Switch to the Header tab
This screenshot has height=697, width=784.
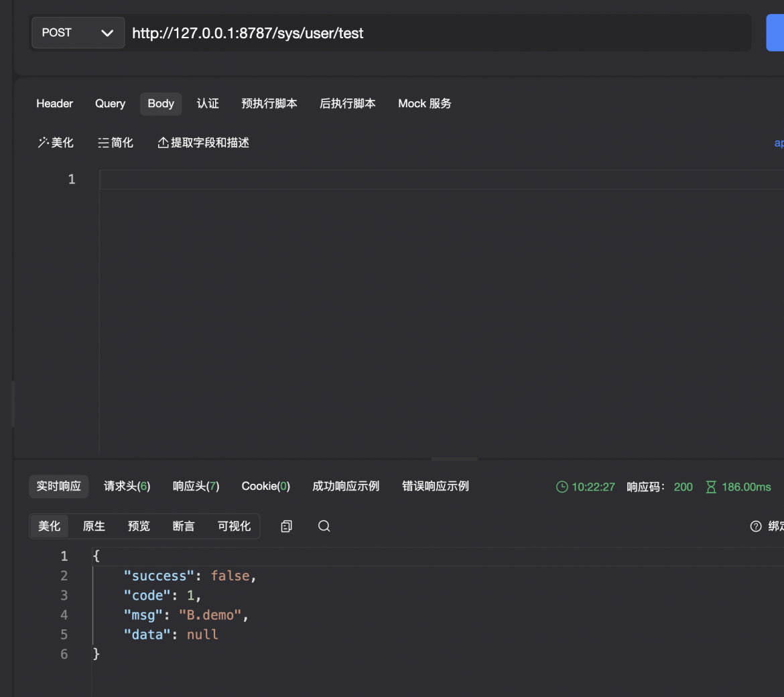click(54, 103)
